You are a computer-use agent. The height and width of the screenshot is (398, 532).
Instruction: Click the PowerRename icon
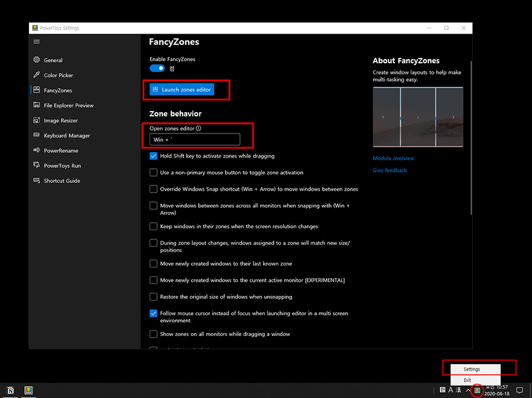pos(37,150)
